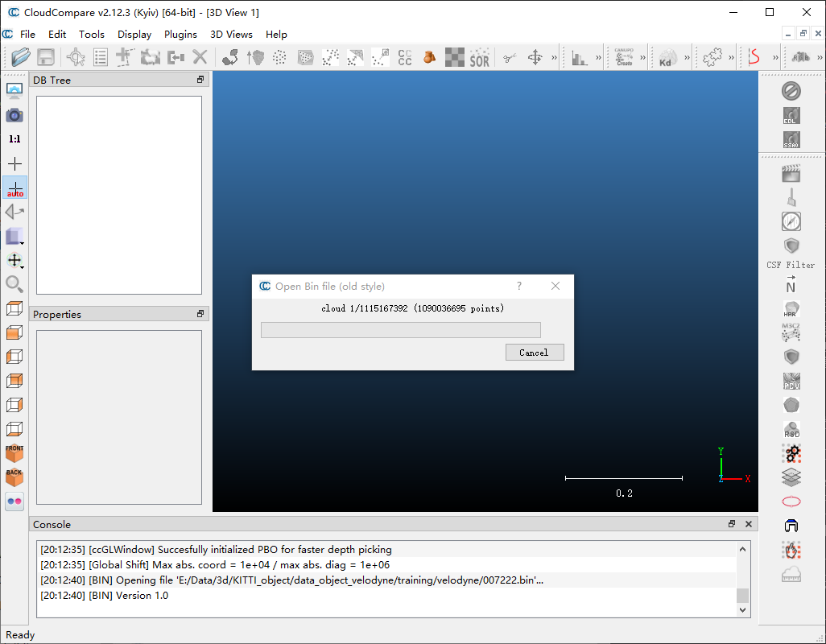The image size is (826, 644).
Task: Click the translate/rotate arrows icon
Action: [x=535, y=57]
